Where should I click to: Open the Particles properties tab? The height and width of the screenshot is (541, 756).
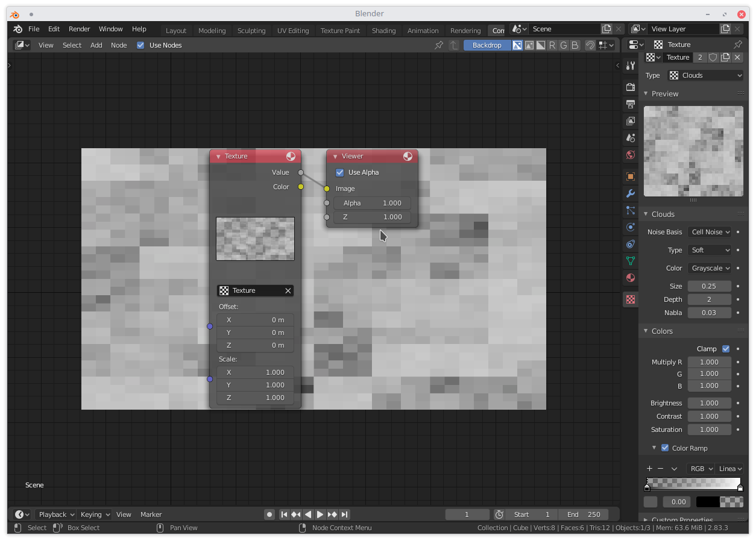point(631,210)
